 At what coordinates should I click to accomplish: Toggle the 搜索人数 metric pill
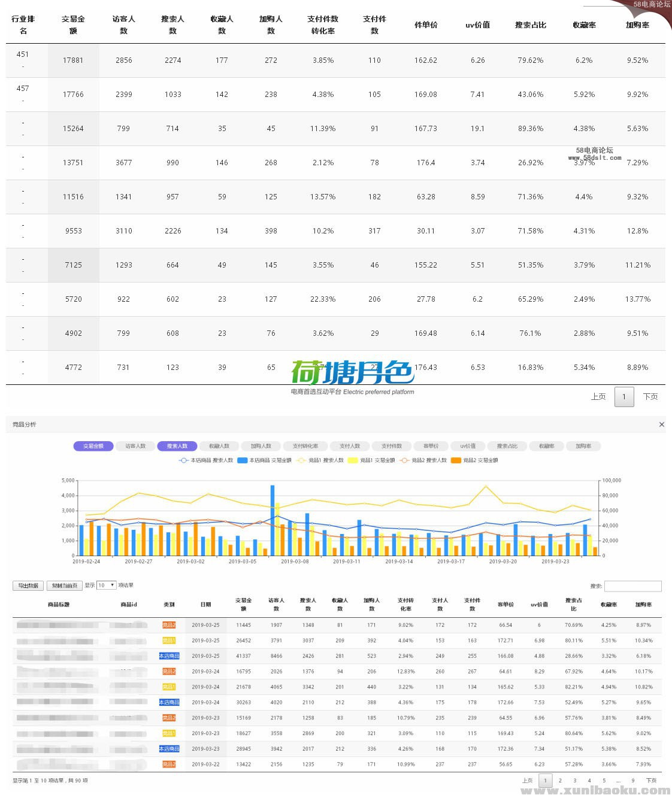tap(177, 446)
